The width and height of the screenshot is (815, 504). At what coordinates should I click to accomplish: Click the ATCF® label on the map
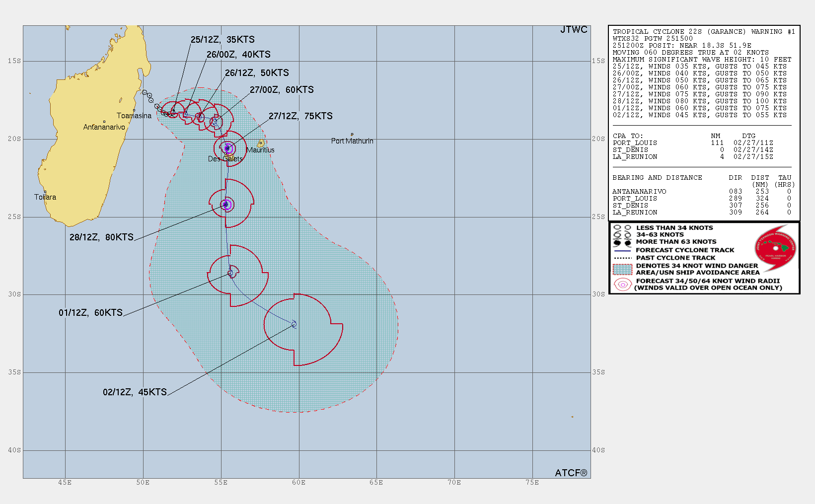point(571,473)
